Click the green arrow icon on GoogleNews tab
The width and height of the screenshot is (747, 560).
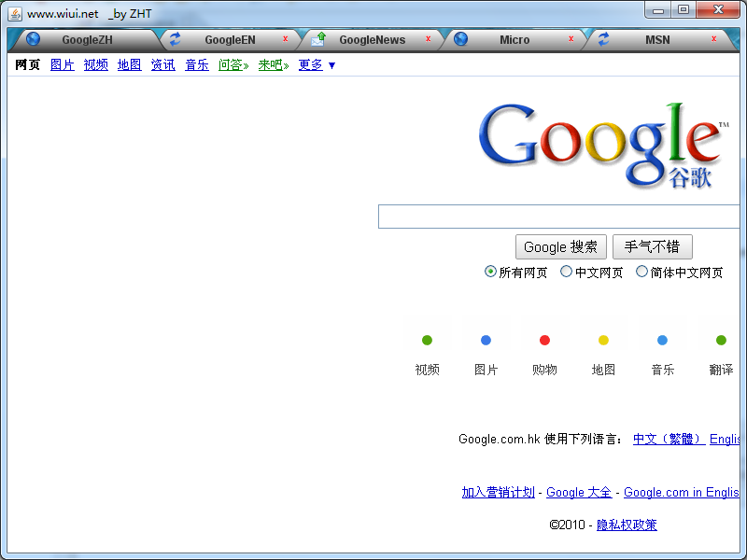pos(319,39)
